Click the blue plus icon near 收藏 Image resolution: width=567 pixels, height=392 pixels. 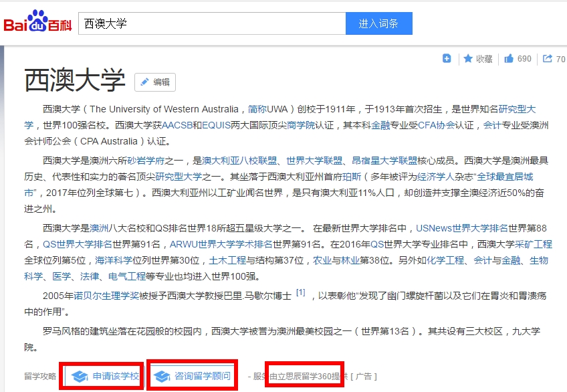[x=447, y=58]
